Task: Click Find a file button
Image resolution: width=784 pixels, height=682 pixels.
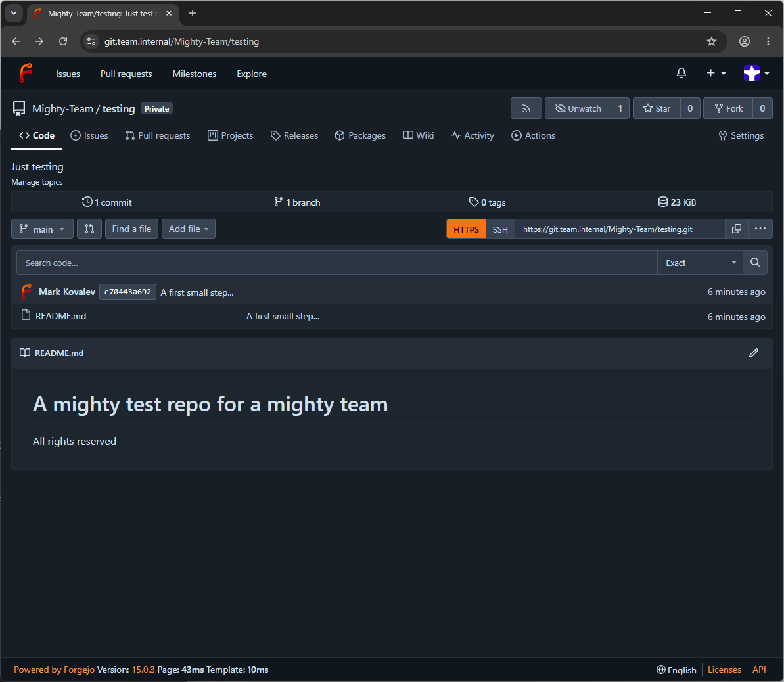Action: [x=131, y=229]
